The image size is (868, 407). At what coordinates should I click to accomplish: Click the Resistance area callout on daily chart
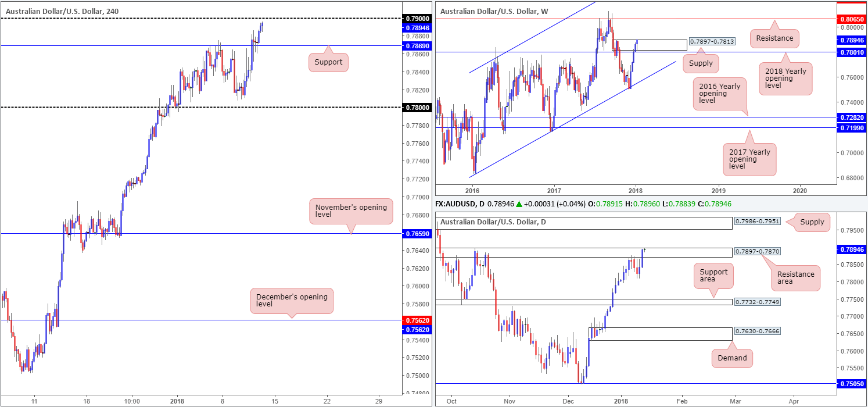pyautogui.click(x=795, y=278)
